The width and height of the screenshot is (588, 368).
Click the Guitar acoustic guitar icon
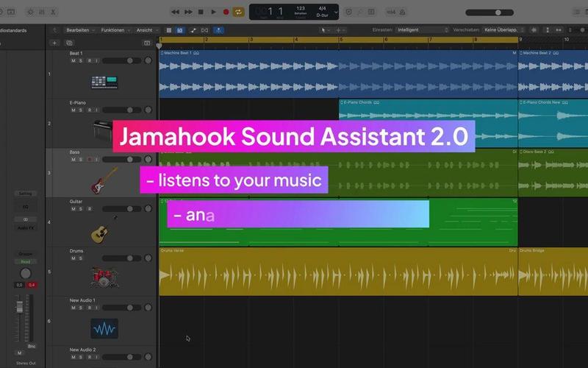pyautogui.click(x=100, y=234)
